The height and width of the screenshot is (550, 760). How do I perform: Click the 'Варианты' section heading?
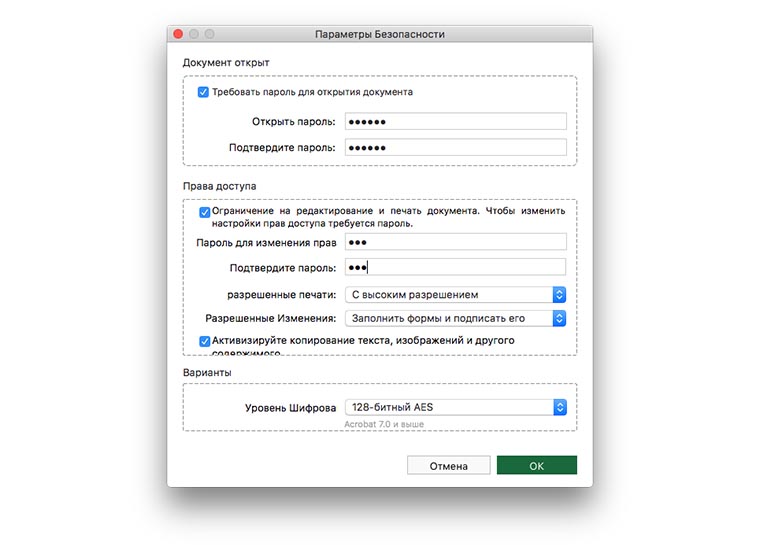[x=207, y=373]
